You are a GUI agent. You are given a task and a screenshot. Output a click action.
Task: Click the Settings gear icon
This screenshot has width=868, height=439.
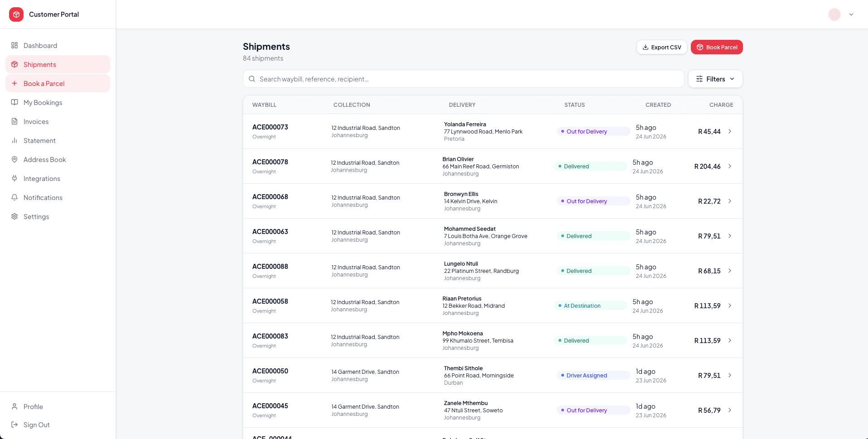(14, 216)
